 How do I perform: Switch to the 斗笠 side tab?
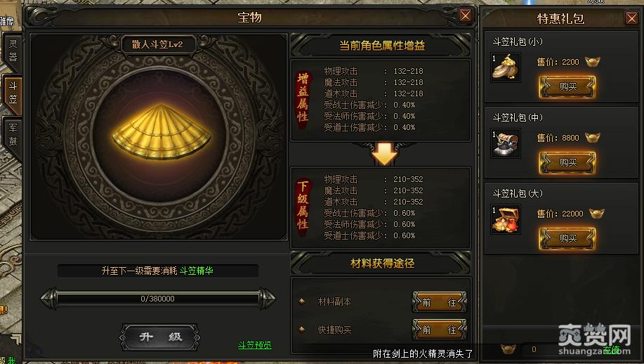[13, 93]
